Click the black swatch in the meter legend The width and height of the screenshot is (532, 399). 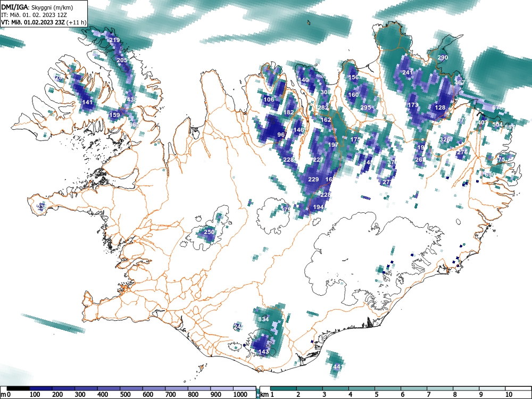(18, 388)
